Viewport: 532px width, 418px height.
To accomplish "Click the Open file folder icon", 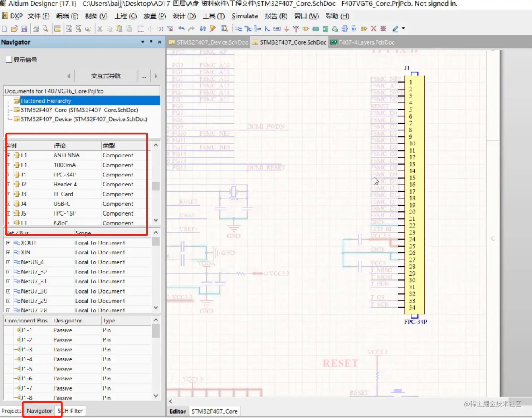I will click(14, 29).
